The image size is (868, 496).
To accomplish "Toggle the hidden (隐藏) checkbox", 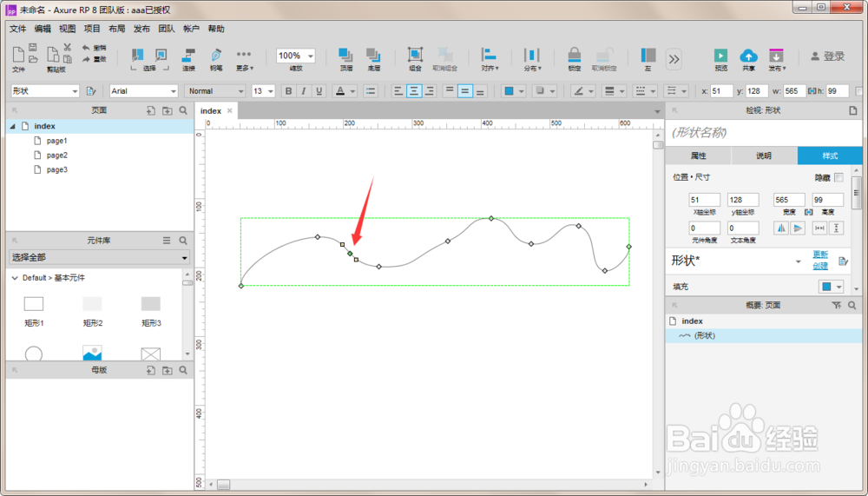I will pyautogui.click(x=838, y=177).
